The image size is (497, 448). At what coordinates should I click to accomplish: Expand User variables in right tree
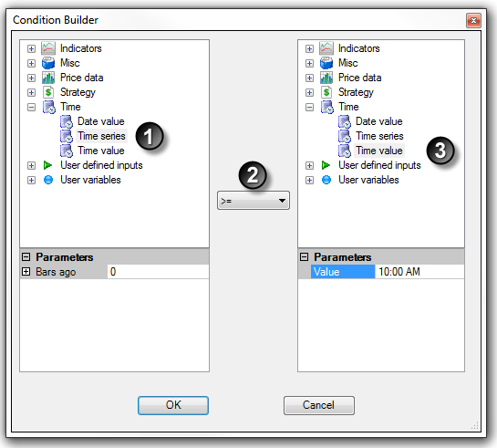[x=309, y=180]
